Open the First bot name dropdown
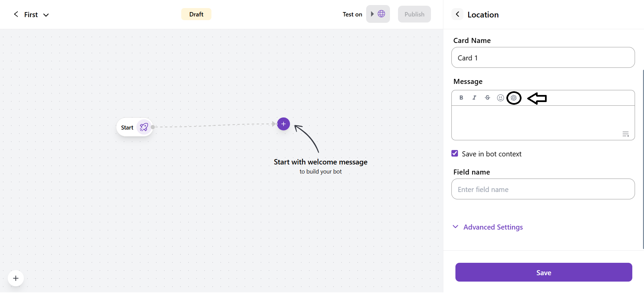The width and height of the screenshot is (644, 293). point(46,15)
